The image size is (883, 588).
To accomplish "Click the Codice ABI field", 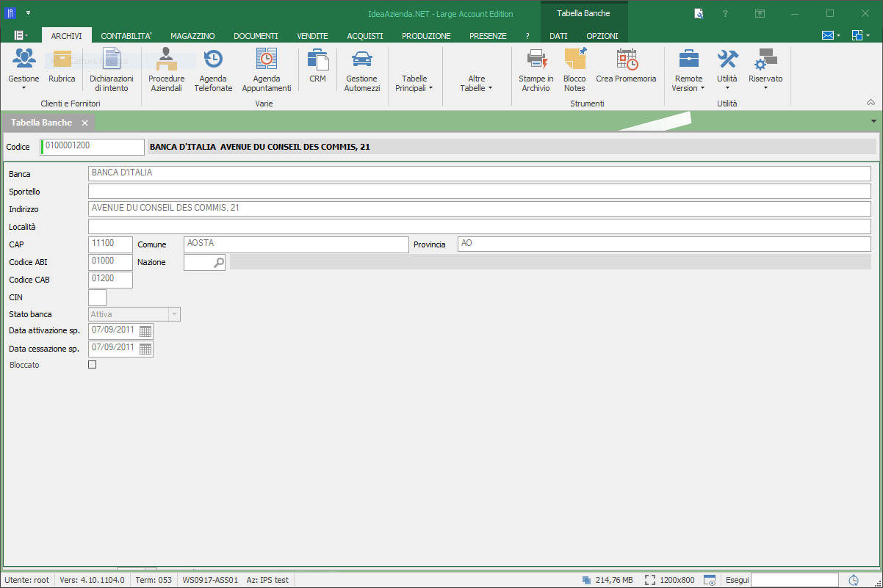I will tap(110, 262).
